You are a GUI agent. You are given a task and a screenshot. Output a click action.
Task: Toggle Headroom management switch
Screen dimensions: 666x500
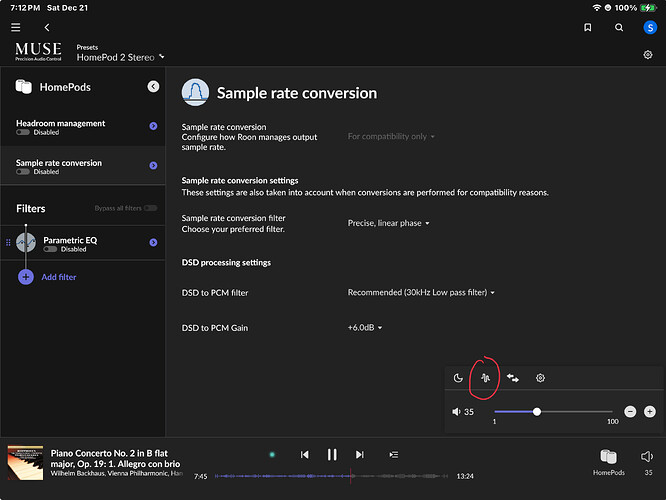point(23,133)
